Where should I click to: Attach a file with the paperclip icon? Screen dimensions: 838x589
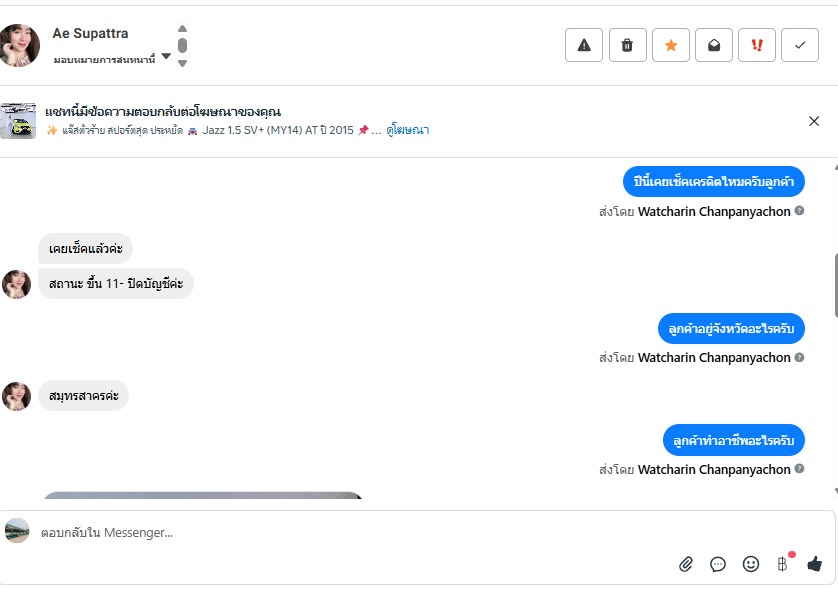(686, 564)
